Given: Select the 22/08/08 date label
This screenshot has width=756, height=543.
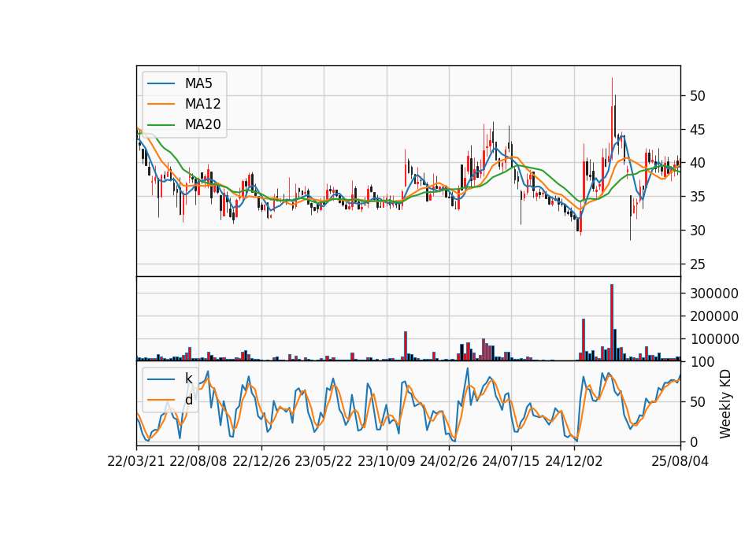Looking at the screenshot, I should pos(198,461).
